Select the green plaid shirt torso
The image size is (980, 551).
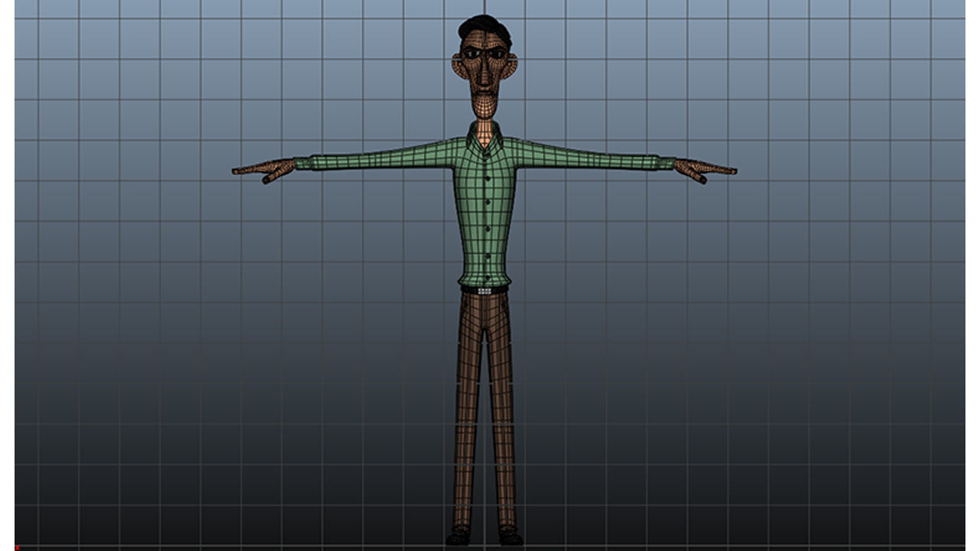pyautogui.click(x=485, y=212)
